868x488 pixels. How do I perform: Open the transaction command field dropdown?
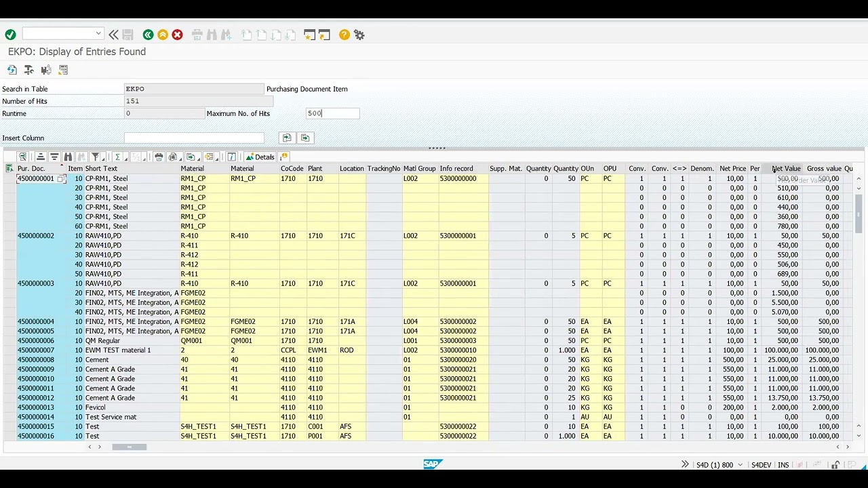pyautogui.click(x=98, y=34)
